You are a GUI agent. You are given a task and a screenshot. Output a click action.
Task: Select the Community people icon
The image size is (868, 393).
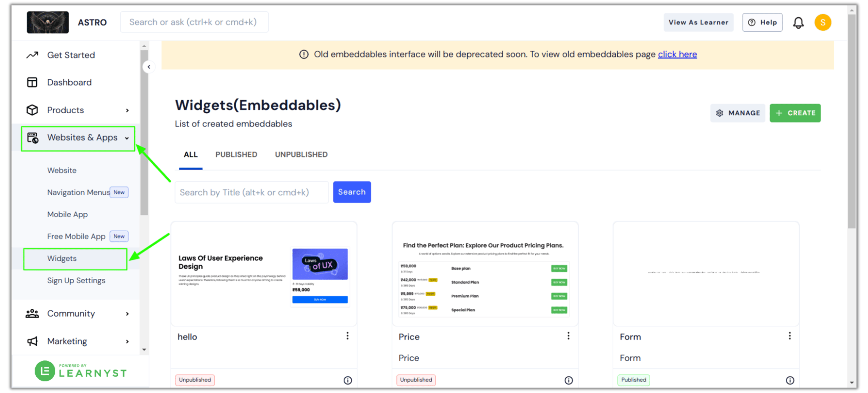point(32,313)
